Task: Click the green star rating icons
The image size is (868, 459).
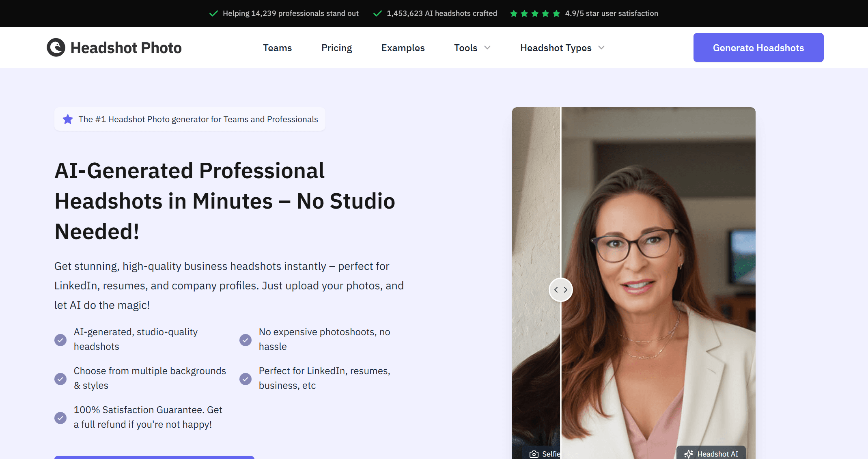Action: (x=535, y=14)
